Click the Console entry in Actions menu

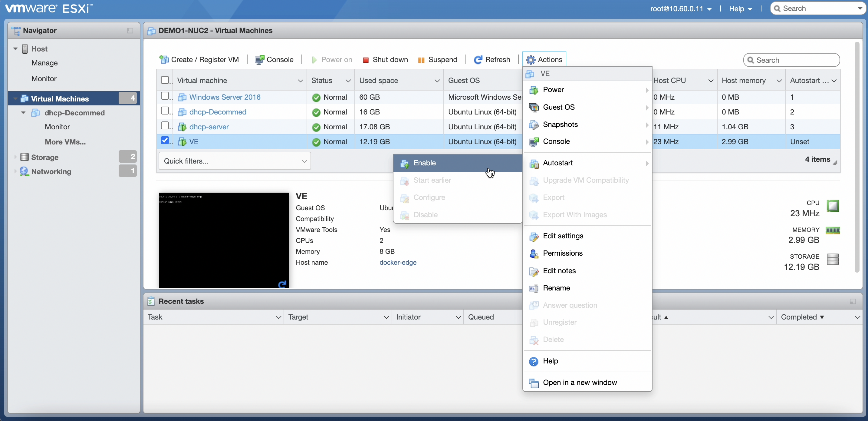[587, 142]
